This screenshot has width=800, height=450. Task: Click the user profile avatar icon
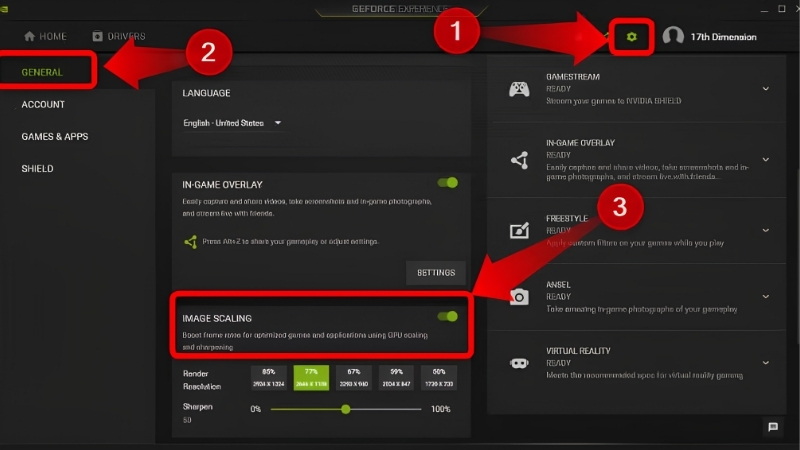pos(673,36)
